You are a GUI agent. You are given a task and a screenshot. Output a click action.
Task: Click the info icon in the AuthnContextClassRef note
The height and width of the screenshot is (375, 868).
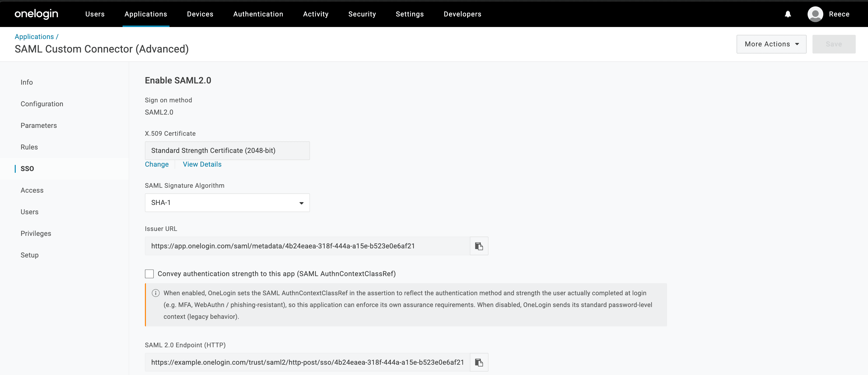(x=156, y=293)
